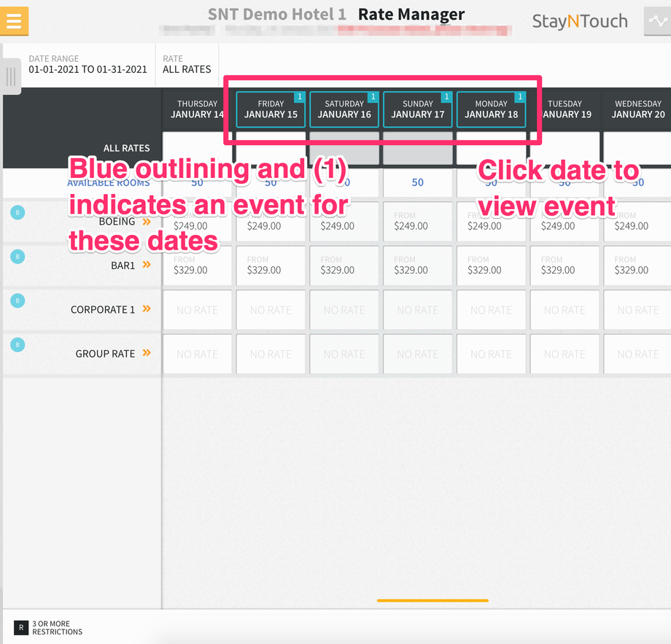The image size is (671, 644).
Task: Click Friday January 15 event count badge
Action: (300, 97)
